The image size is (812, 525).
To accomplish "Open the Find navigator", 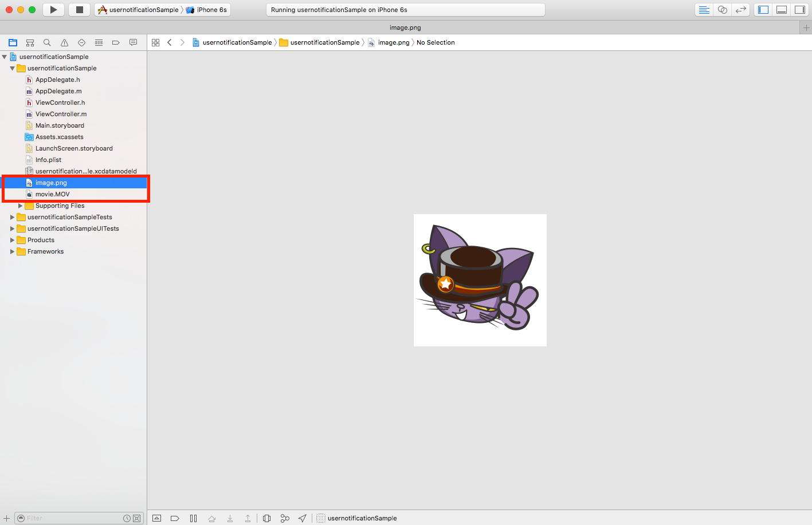I will [47, 42].
